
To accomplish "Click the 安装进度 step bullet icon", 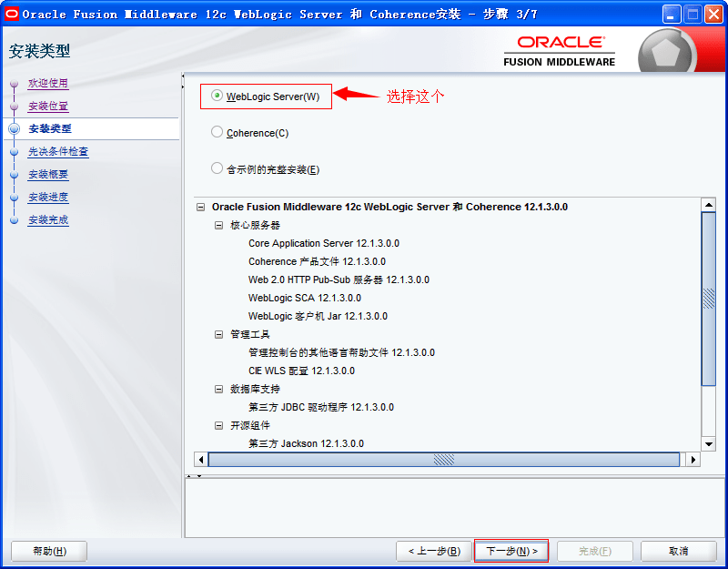I will point(14,198).
